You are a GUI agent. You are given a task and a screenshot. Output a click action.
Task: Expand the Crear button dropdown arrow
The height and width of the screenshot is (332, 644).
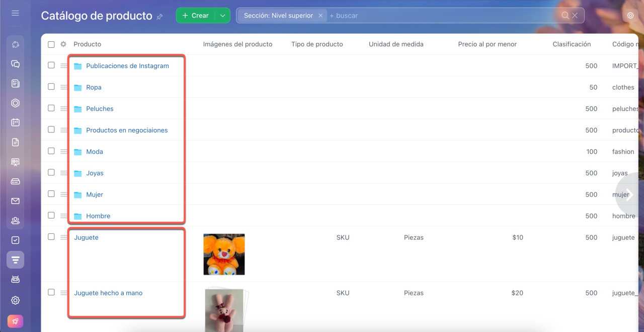pyautogui.click(x=223, y=16)
